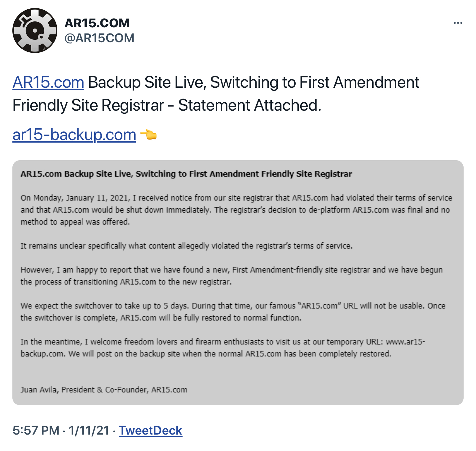This screenshot has width=476, height=451.
Task: Open the tweet's three-dot more options menu
Action: coord(458,23)
